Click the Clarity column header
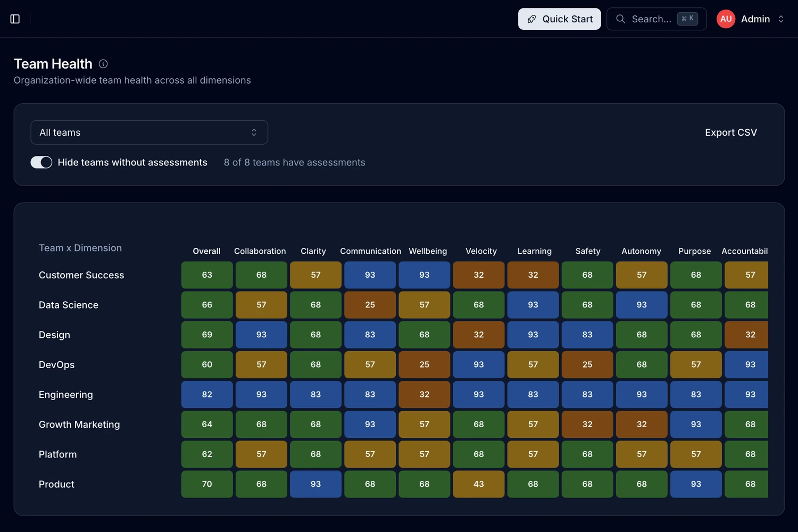 pyautogui.click(x=313, y=251)
